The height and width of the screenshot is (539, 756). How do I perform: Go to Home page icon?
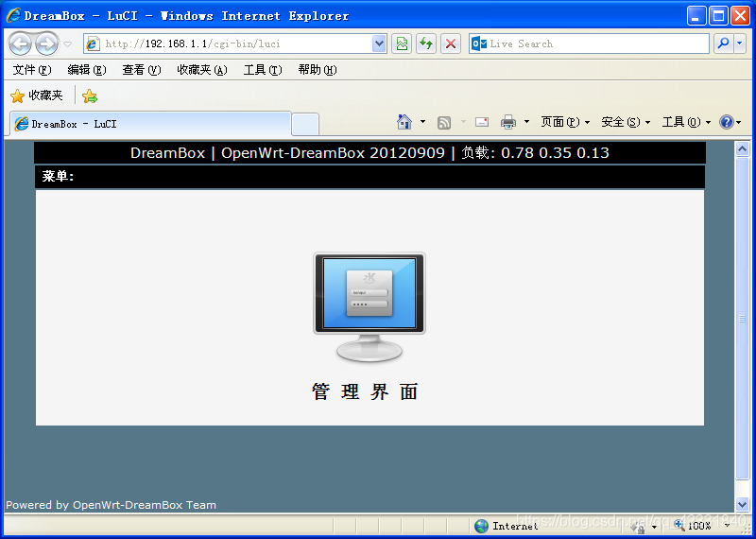404,122
